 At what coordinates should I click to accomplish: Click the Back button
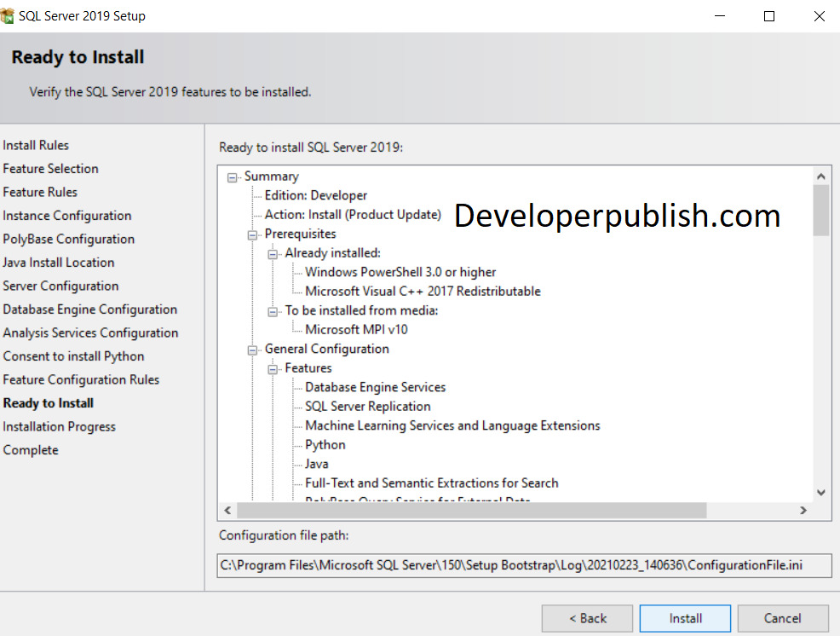(587, 618)
